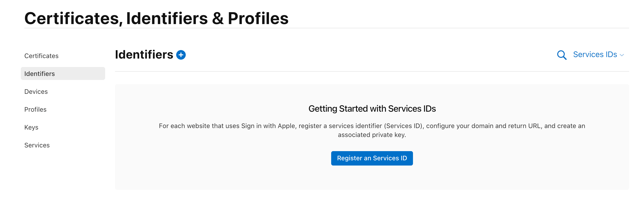644x202 pixels.
Task: Click the Certificates, Identifiers & Profiles page title
Action: pos(156,18)
